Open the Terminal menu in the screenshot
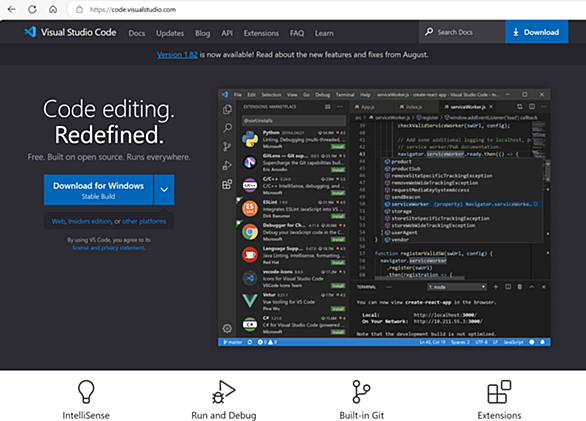The height and width of the screenshot is (421, 586). click(345, 95)
